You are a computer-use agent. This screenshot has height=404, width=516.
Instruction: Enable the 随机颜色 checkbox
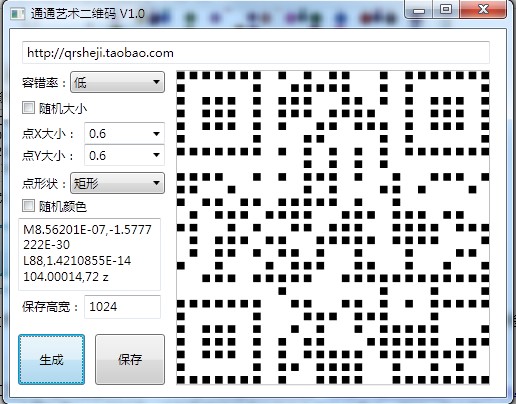[x=28, y=206]
